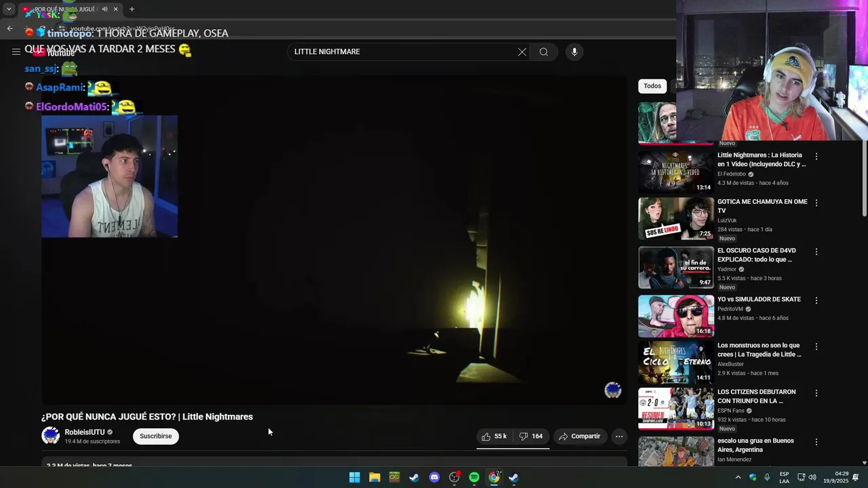
Task: Share the video via Compartir
Action: [x=580, y=436]
